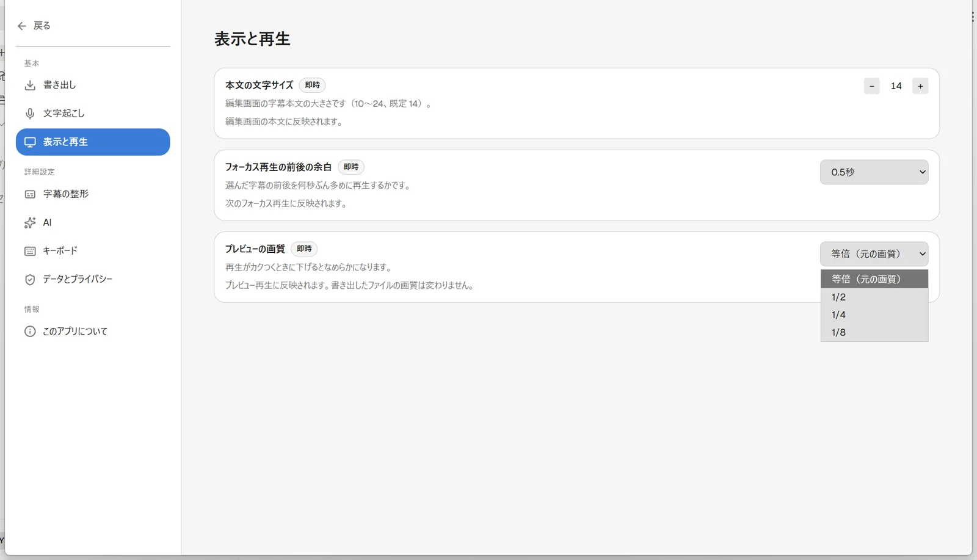Image resolution: width=977 pixels, height=560 pixels.
Task: Click the font size value 14
Action: tap(896, 86)
